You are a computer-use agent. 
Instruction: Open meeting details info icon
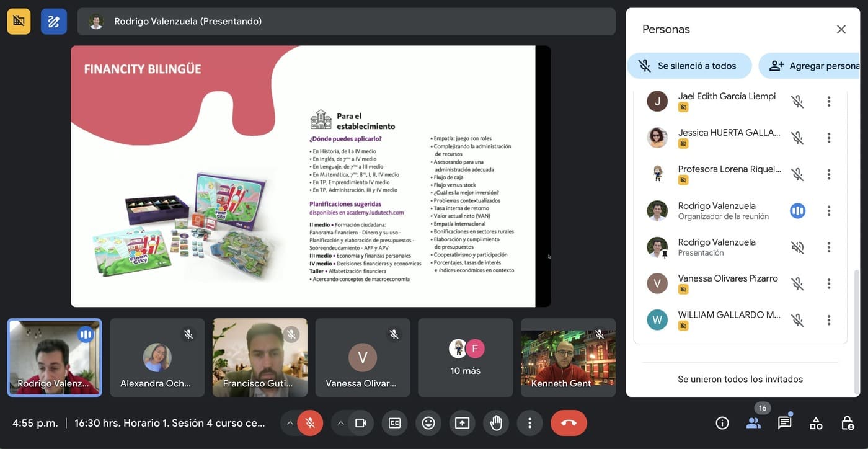pos(722,423)
